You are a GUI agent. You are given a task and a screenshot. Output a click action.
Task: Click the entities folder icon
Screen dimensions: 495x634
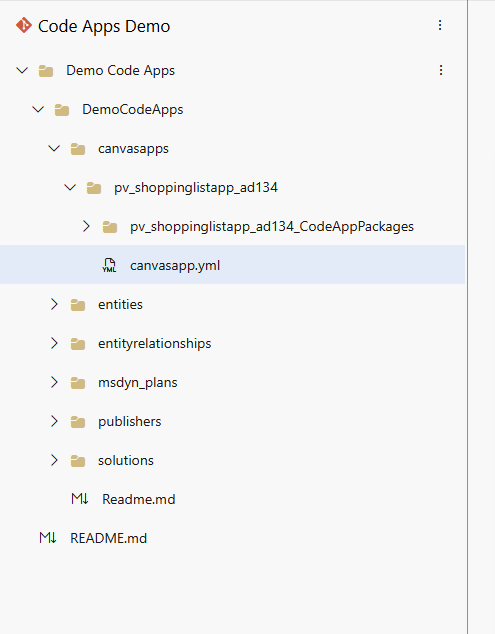(x=78, y=304)
